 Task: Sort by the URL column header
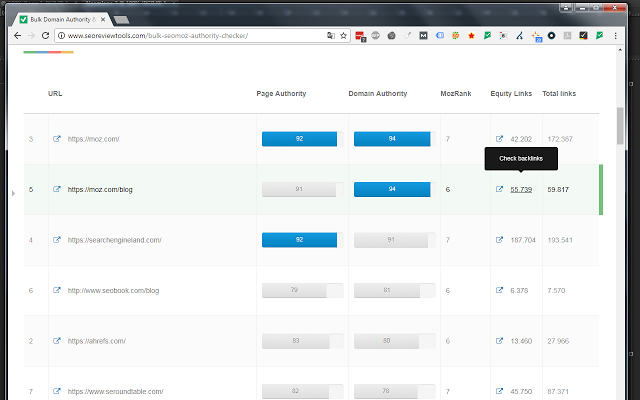click(x=55, y=93)
